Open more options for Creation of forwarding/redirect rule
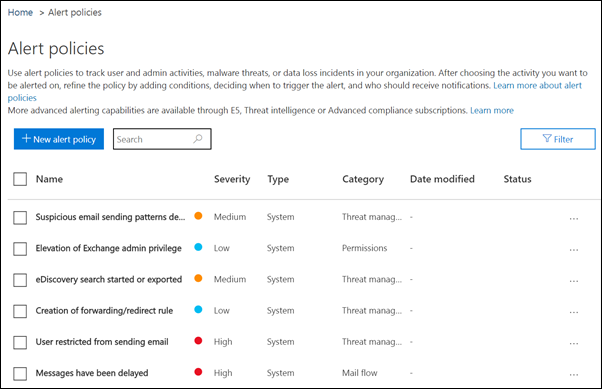 [x=574, y=312]
